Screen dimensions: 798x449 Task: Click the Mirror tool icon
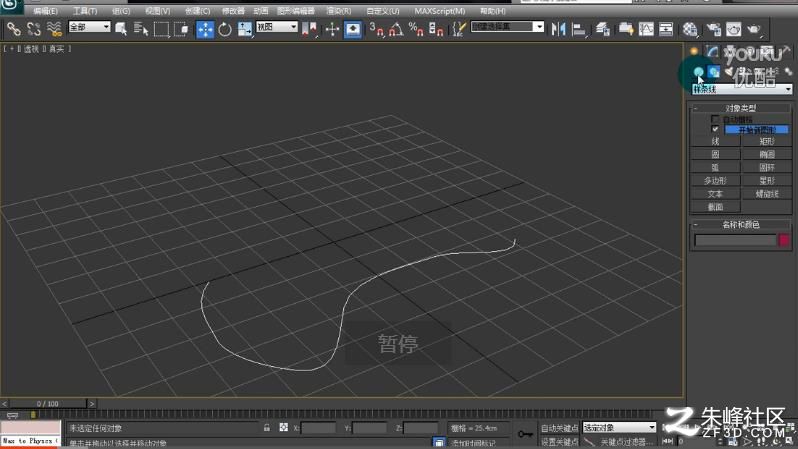click(558, 29)
